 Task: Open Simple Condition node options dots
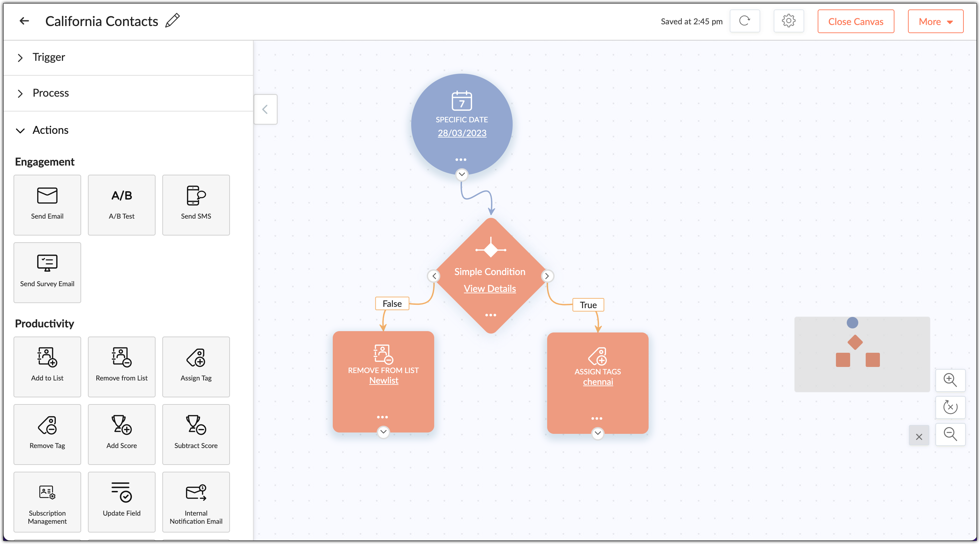490,315
